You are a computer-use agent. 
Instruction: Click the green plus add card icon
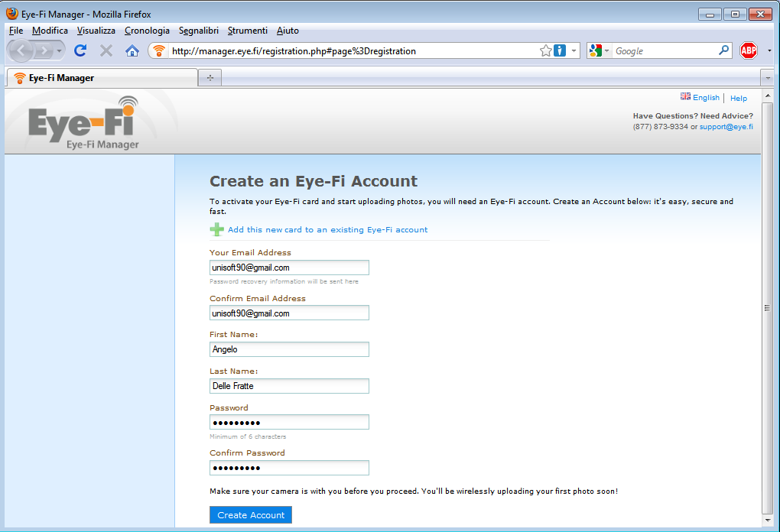coord(216,229)
